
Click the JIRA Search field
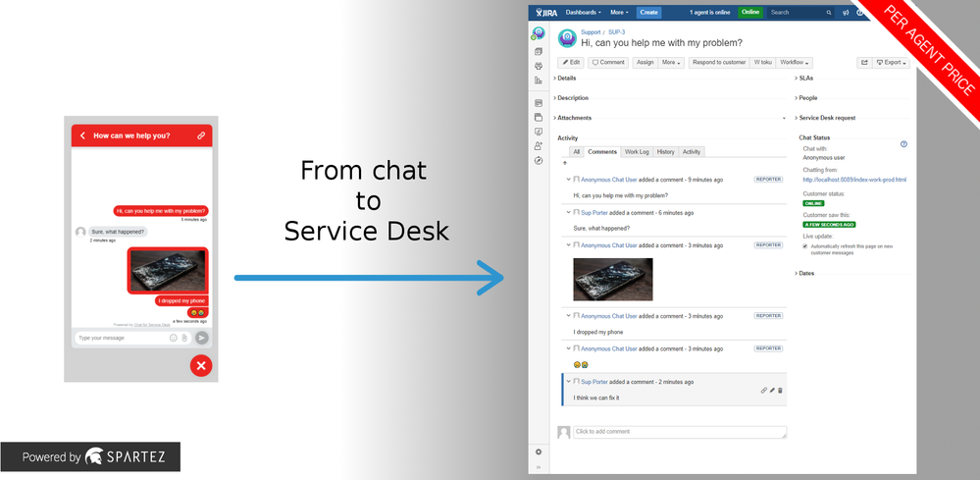coord(800,12)
